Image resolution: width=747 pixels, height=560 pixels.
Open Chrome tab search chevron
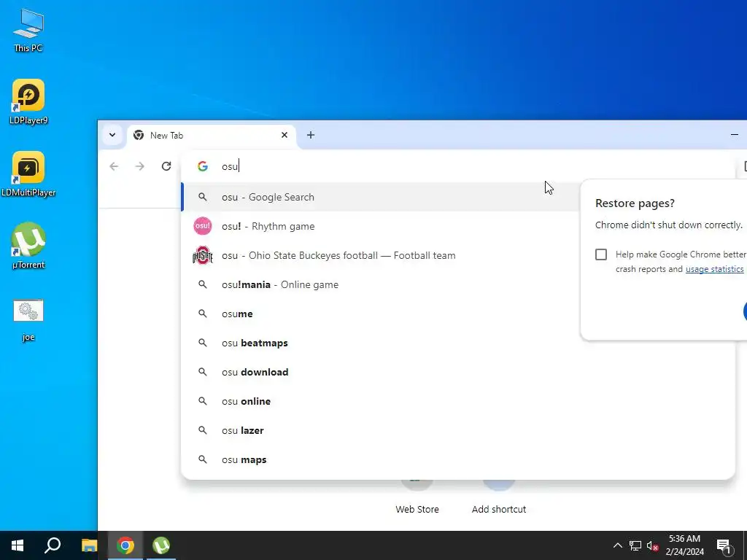[112, 135]
